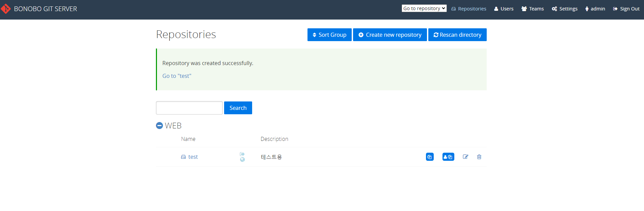
Task: Click the Name column header
Action: pyautogui.click(x=188, y=139)
